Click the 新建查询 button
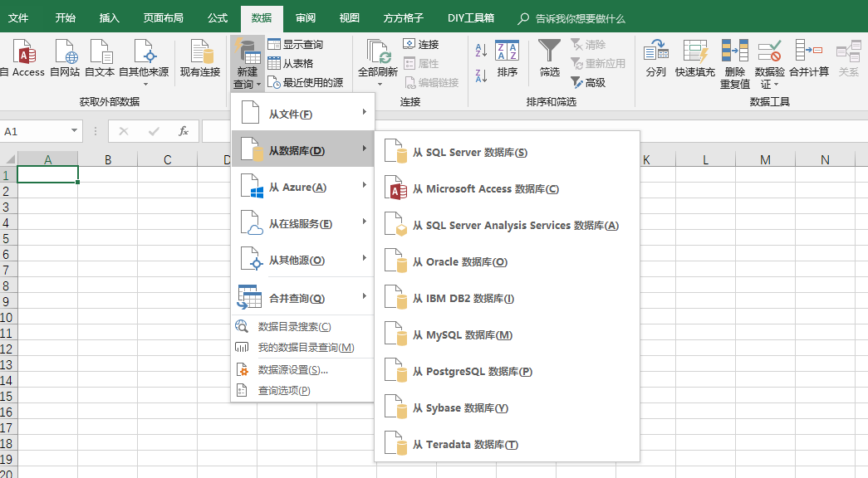This screenshot has width=868, height=478. point(247,63)
